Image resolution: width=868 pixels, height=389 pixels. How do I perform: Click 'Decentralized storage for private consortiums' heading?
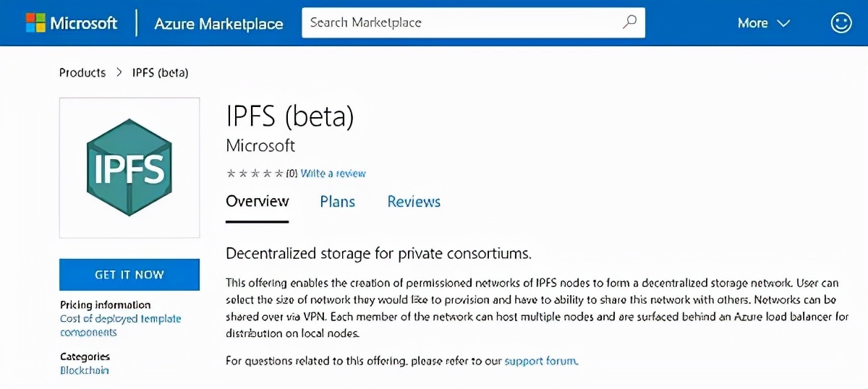379,254
